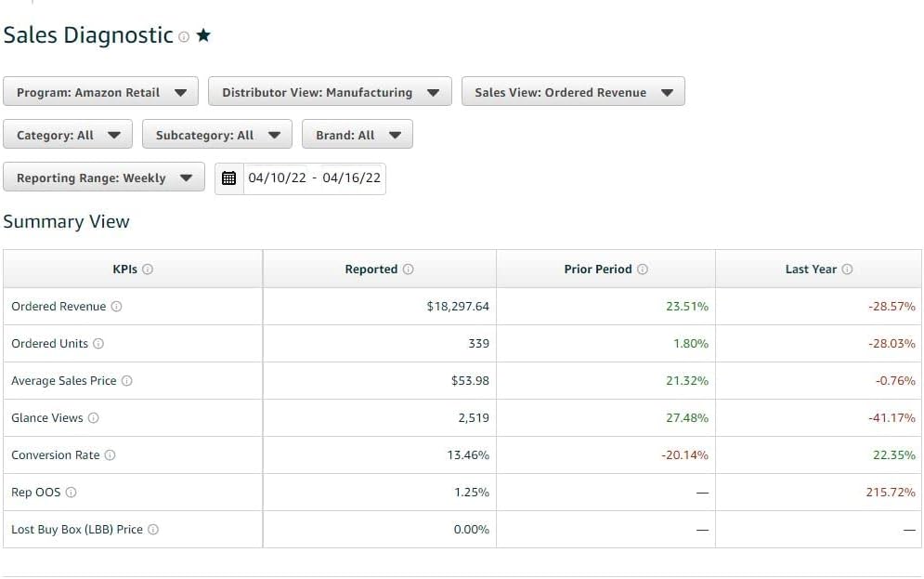Click info icon next to Ordered Revenue

pyautogui.click(x=116, y=307)
